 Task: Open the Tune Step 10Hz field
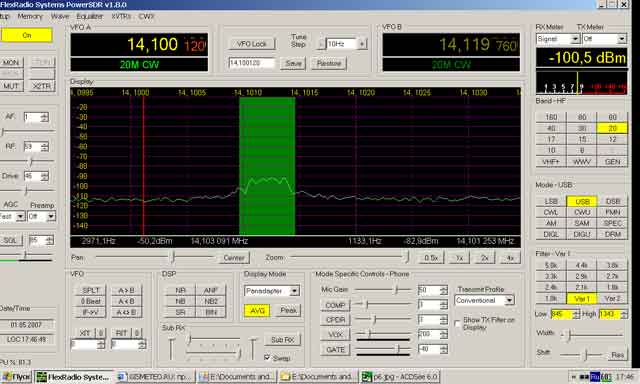(341, 44)
